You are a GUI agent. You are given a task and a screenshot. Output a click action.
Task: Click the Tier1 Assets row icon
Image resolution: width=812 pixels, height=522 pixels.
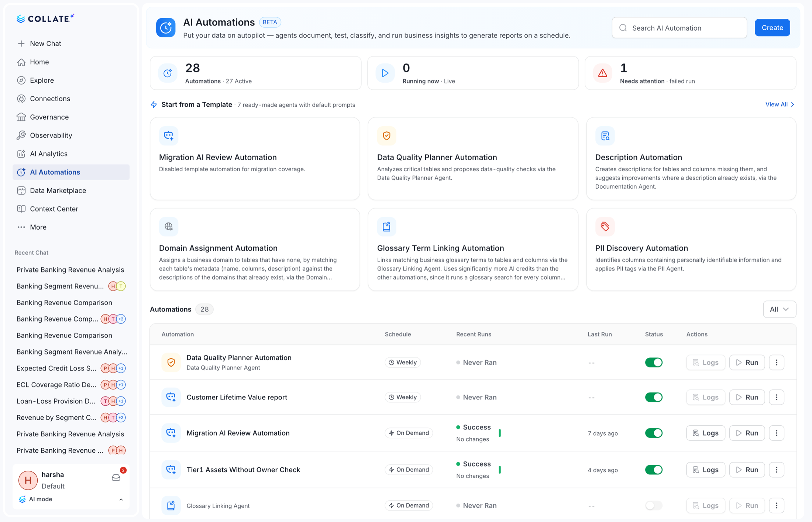(x=171, y=470)
